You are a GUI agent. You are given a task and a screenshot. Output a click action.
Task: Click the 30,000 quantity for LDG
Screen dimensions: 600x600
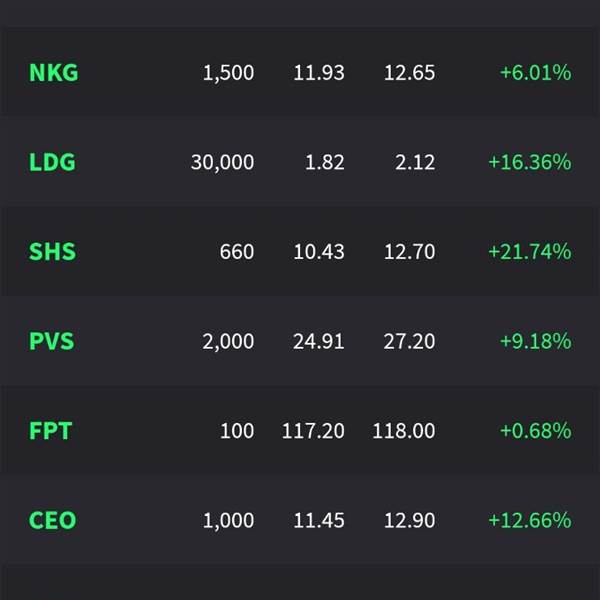pyautogui.click(x=222, y=163)
